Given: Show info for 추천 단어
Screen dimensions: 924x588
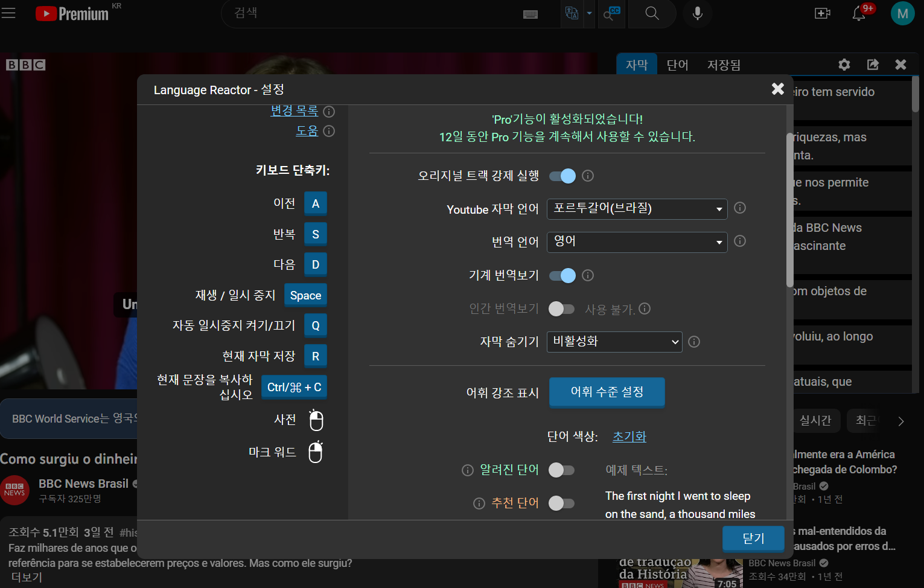Looking at the screenshot, I should tap(479, 503).
